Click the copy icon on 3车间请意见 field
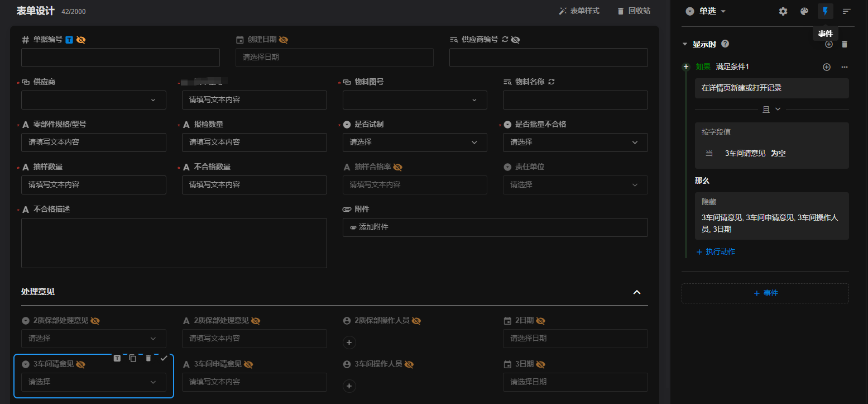 (133, 358)
